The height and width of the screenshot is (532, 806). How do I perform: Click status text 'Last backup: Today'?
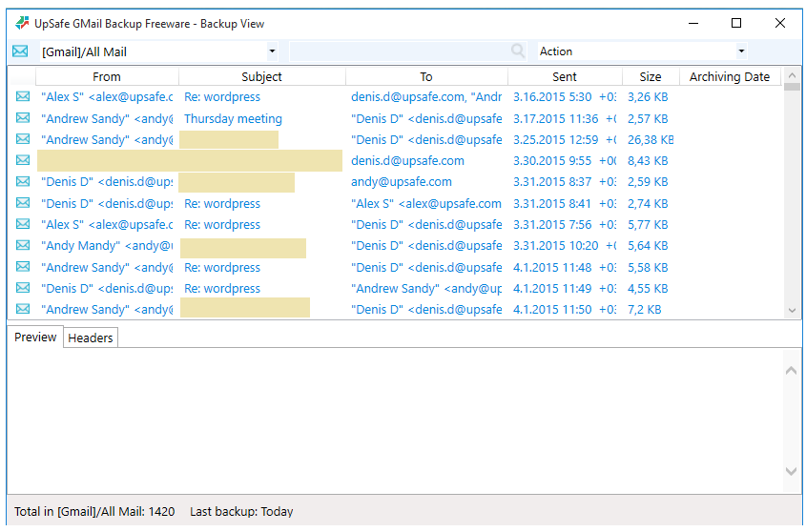[241, 511]
